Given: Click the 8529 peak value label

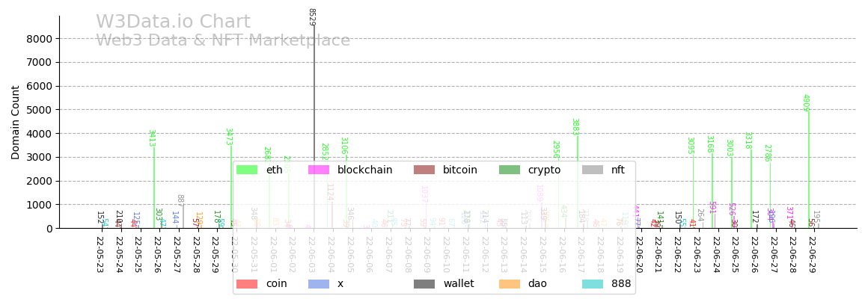Looking at the screenshot, I should tap(312, 16).
